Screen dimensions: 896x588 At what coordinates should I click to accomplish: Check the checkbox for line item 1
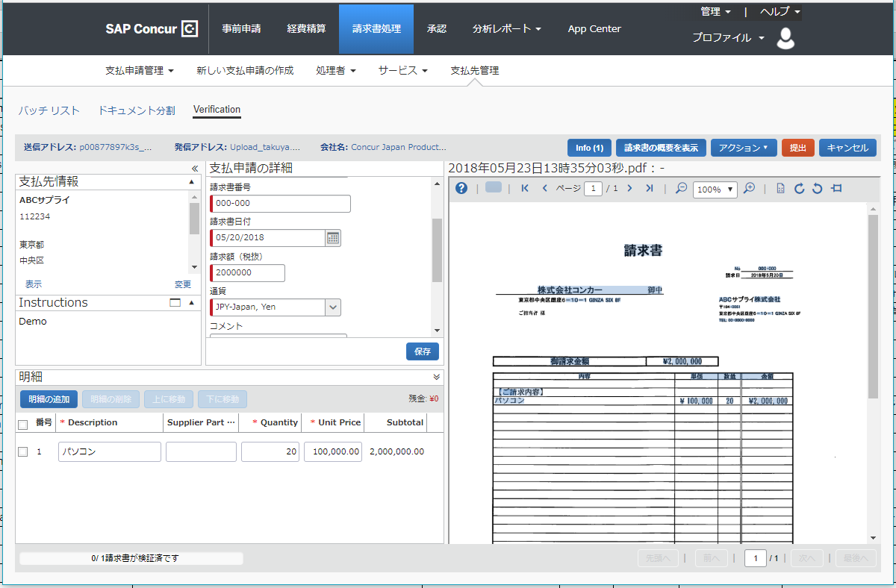(x=22, y=451)
